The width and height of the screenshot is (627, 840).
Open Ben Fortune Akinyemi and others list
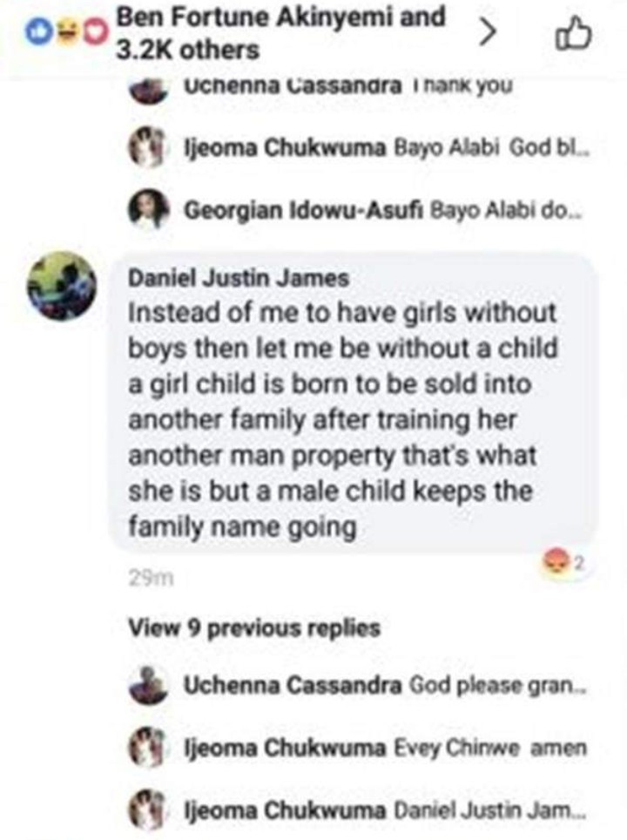280,34
